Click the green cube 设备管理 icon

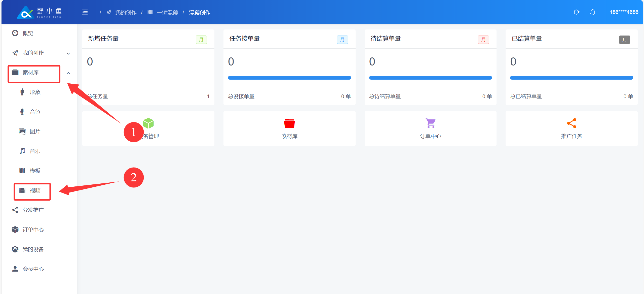click(148, 123)
